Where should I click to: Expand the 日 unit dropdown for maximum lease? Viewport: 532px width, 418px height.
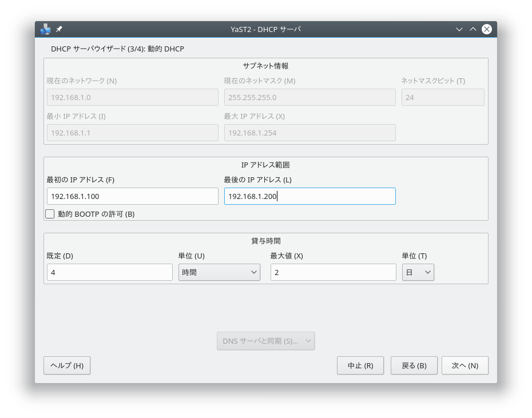418,272
